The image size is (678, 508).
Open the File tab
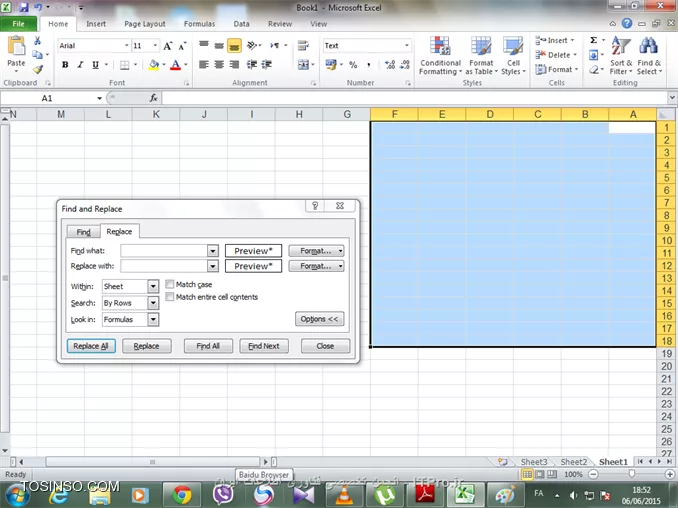pyautogui.click(x=19, y=24)
